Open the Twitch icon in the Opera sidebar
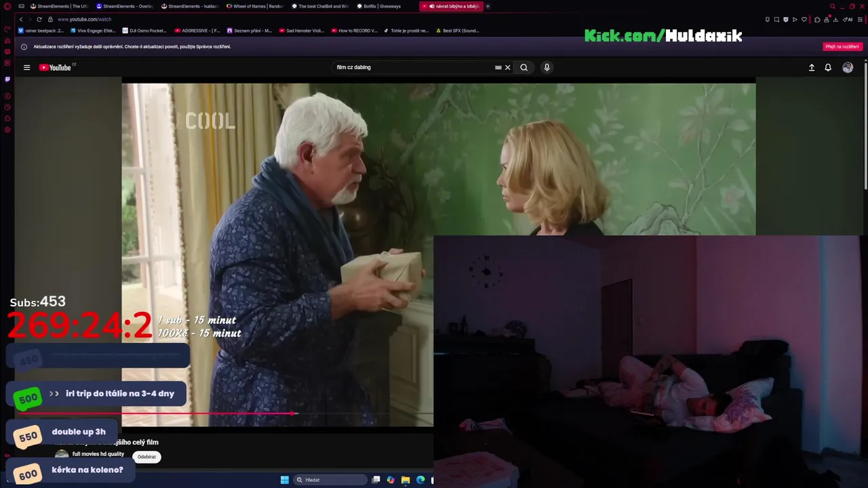868x488 pixels. [x=7, y=79]
